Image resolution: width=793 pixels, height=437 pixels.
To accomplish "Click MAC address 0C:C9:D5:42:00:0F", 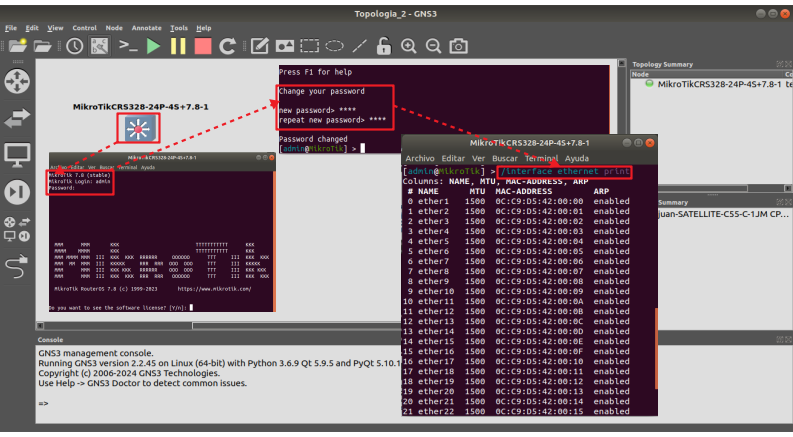I will [x=539, y=351].
